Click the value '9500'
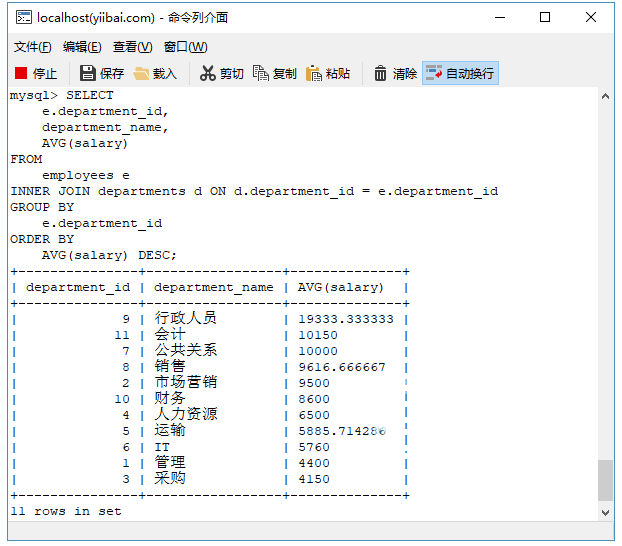 [x=314, y=383]
